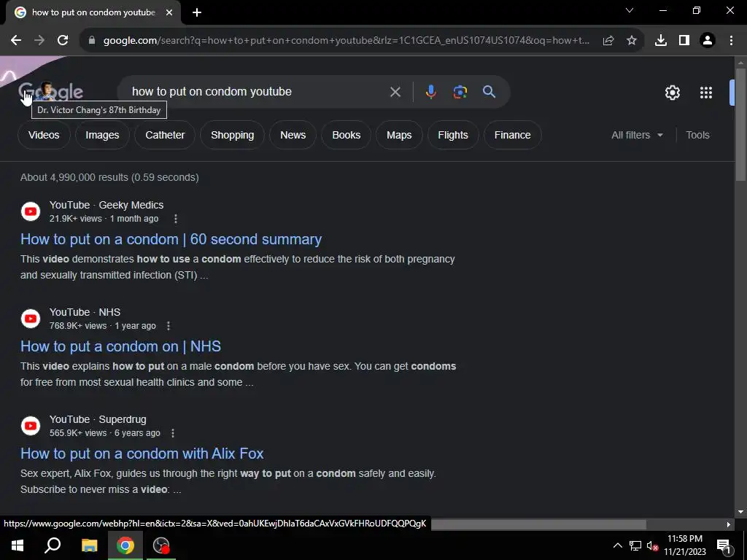This screenshot has height=560, width=747.
Task: Click the muted volume tray icon
Action: (x=652, y=546)
